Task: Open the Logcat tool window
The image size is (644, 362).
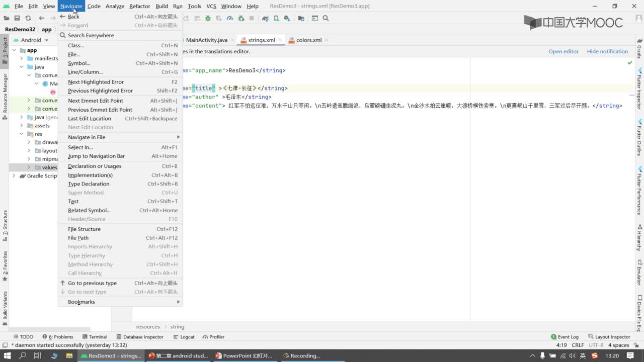Action: coord(184,337)
